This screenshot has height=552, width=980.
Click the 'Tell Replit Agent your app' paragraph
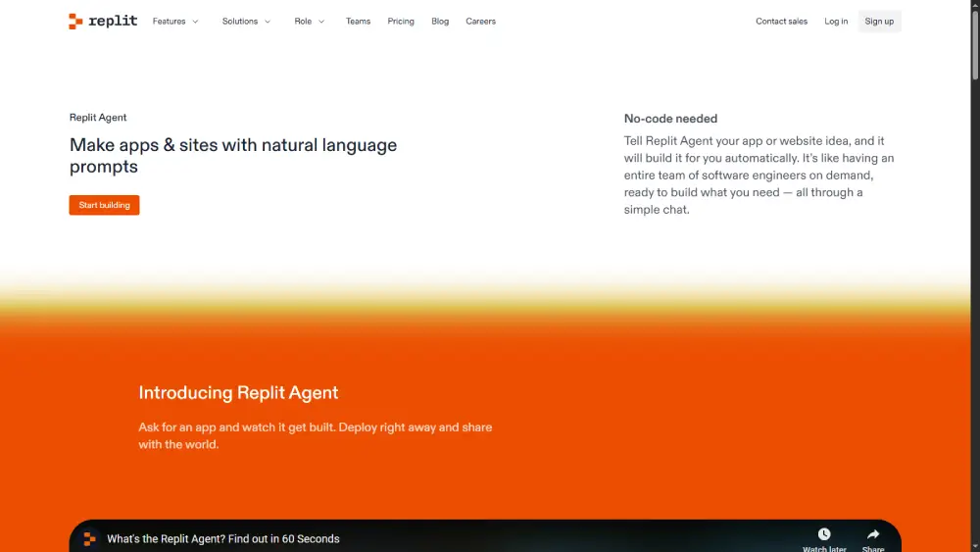tap(759, 176)
